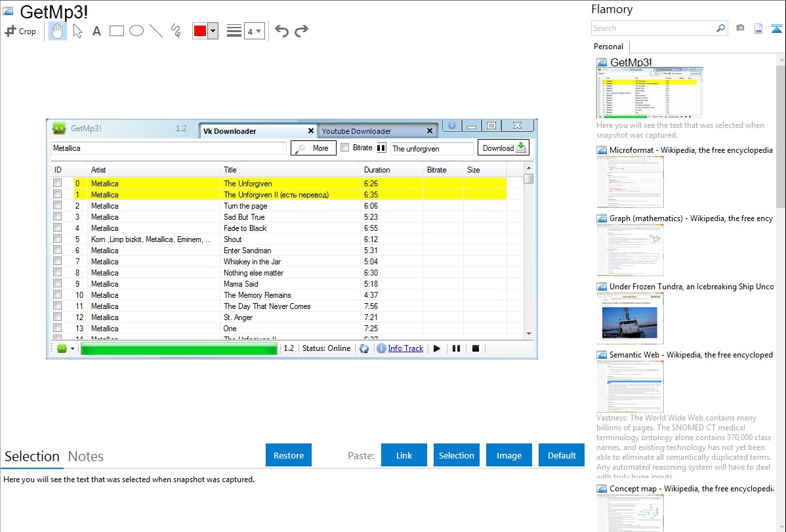The width and height of the screenshot is (786, 532).
Task: Open the Personal tab
Action: pyautogui.click(x=608, y=47)
